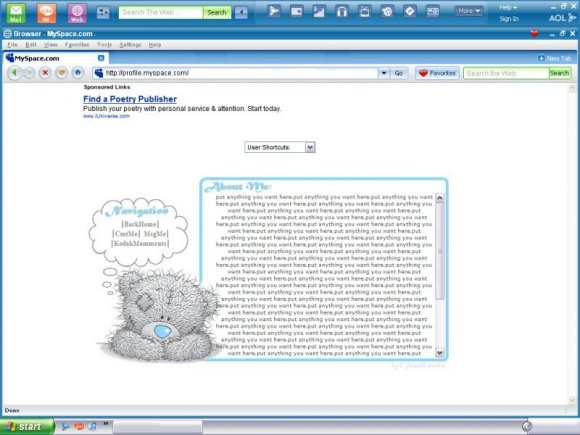Open a New Tab
The image size is (580, 435).
554,58
